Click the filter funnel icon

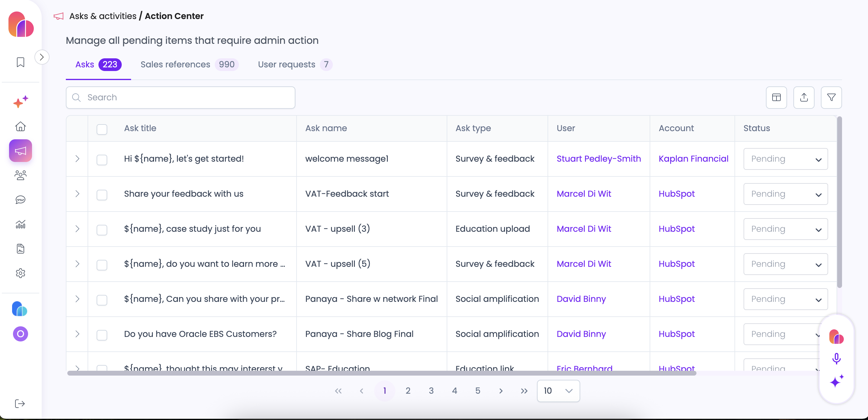pos(831,97)
